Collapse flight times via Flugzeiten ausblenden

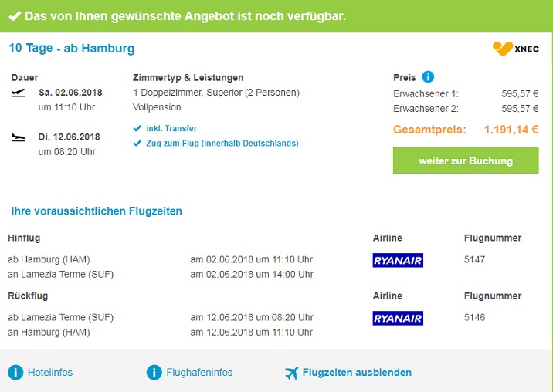357,373
